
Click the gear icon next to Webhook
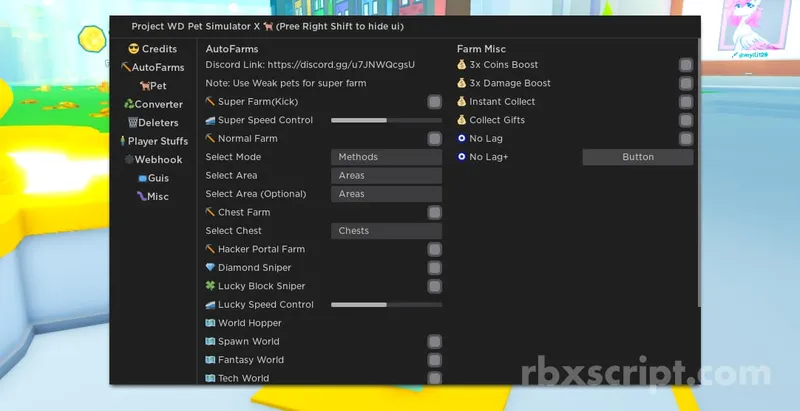[129, 160]
